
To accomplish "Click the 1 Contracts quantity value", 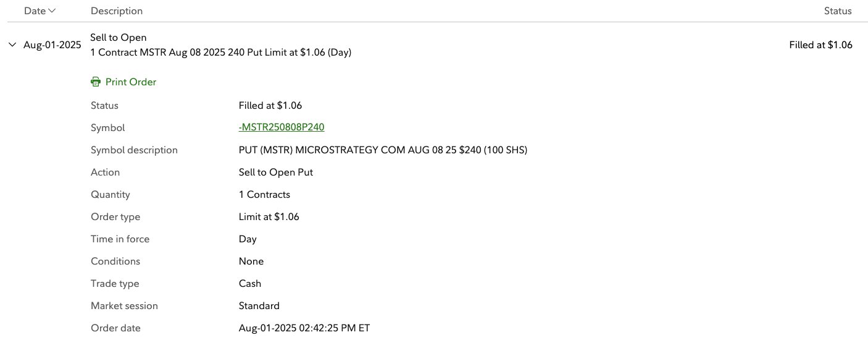I will click(x=264, y=194).
